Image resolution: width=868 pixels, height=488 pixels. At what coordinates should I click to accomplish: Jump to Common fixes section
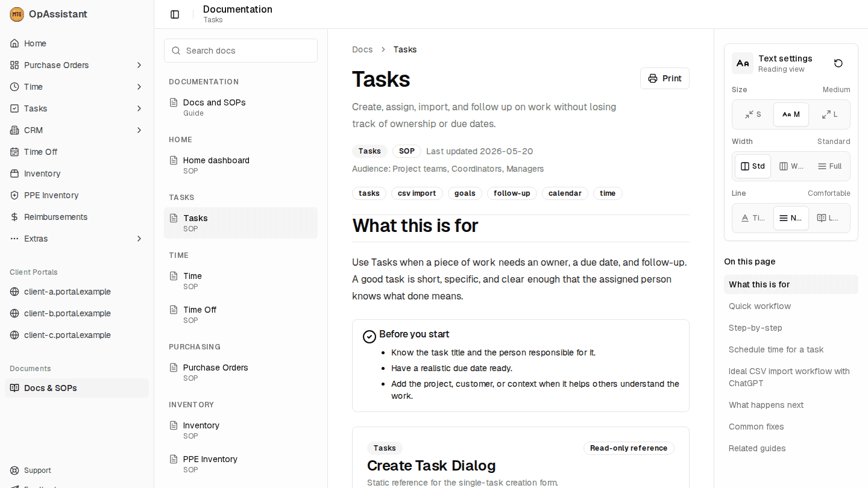791,427
